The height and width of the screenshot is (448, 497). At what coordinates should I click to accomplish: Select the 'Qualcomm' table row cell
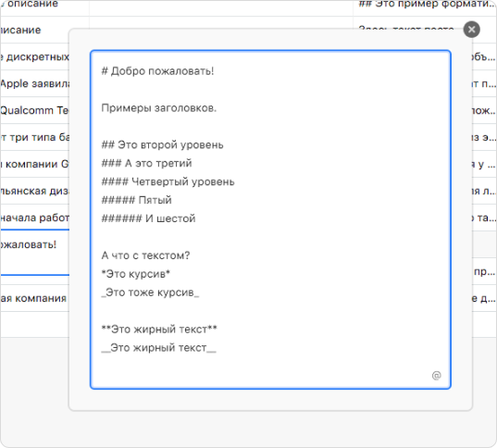[x=35, y=110]
